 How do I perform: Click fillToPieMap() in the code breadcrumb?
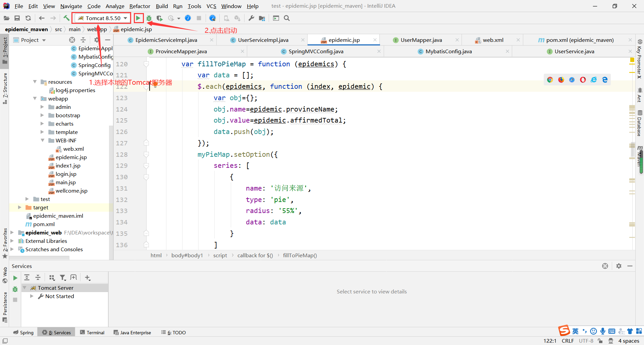click(x=300, y=255)
